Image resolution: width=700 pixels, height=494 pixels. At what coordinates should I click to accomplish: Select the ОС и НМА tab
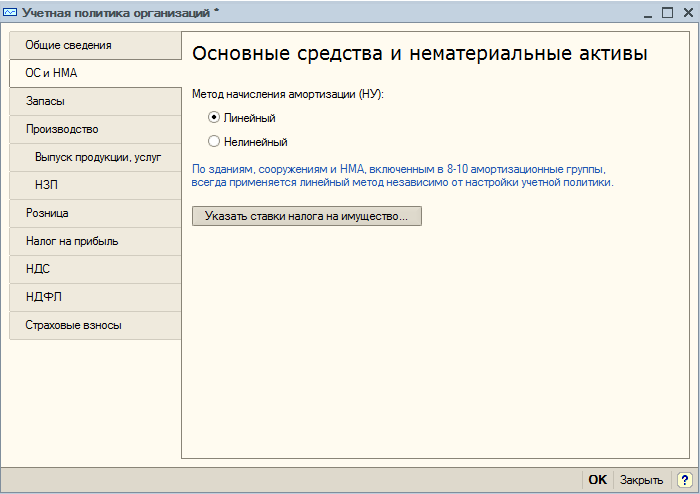point(95,73)
